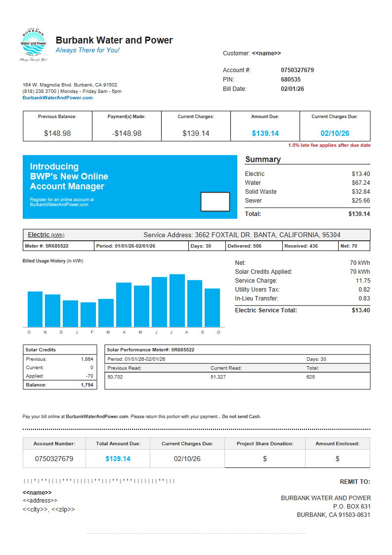The image size is (392, 555).
Task: Click the empty white box in the blue banner
Action: 216,202
